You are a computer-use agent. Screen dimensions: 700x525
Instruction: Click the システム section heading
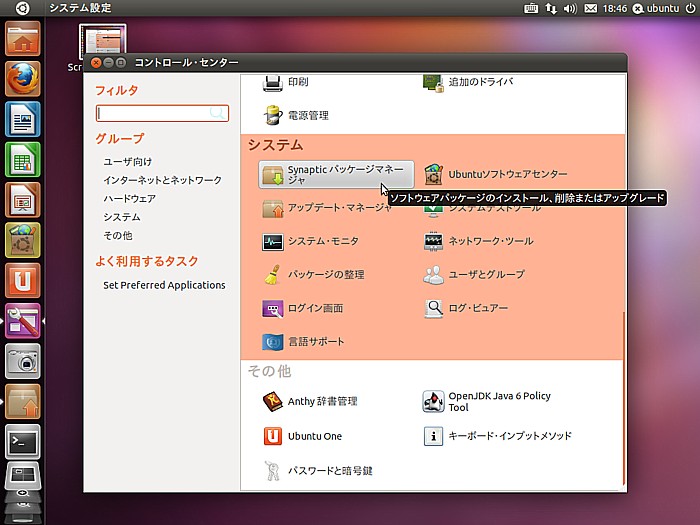click(275, 145)
